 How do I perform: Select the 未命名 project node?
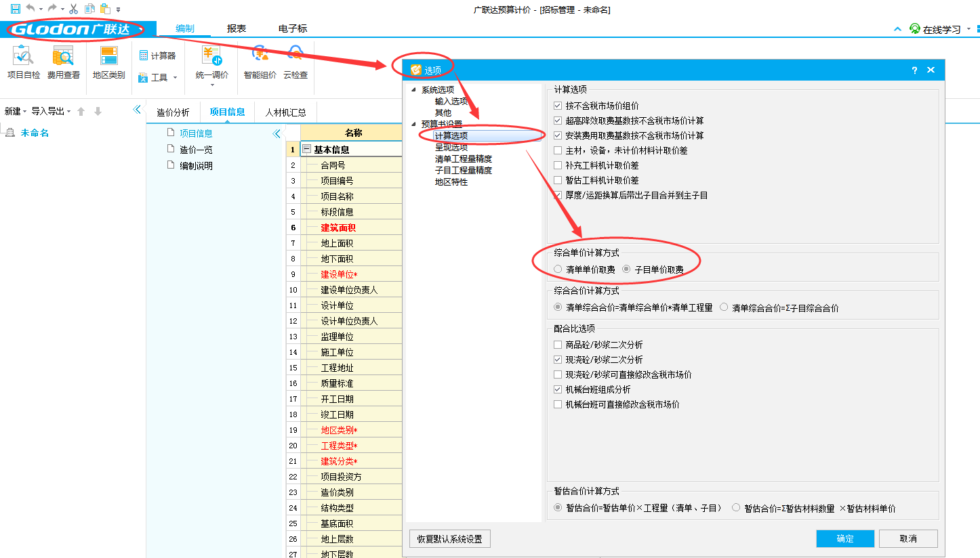click(35, 133)
